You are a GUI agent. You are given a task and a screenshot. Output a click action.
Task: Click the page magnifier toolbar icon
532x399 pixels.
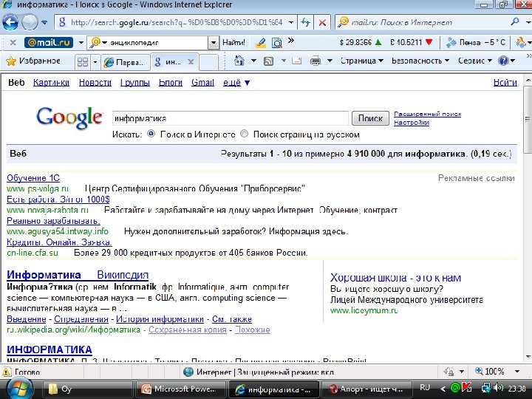[277, 43]
